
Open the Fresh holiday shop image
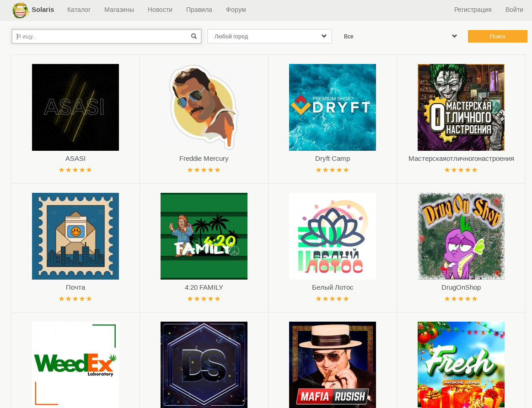(x=461, y=365)
